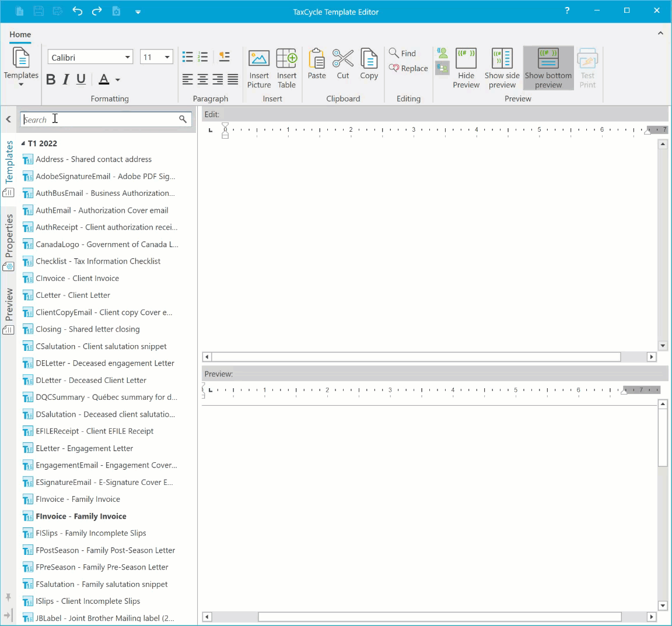
Task: Select "AuthEmail - Authorization Cover email" template
Action: pos(102,210)
